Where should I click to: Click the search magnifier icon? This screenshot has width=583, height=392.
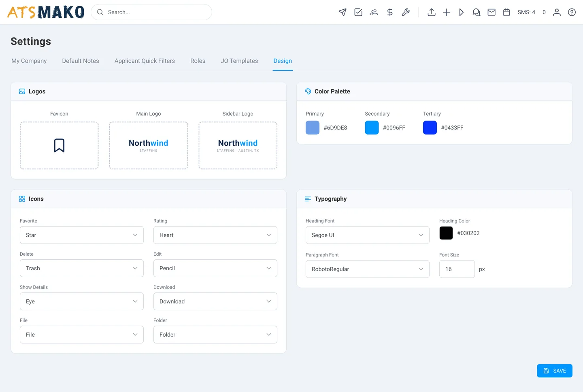(x=100, y=12)
